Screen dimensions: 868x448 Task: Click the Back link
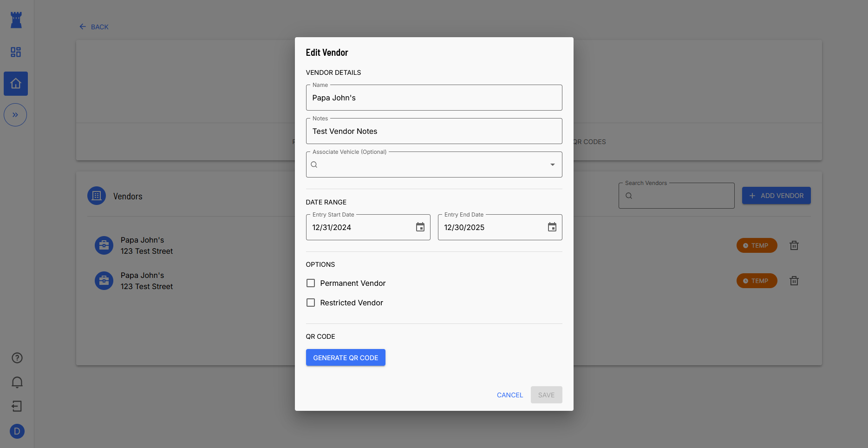tap(94, 27)
